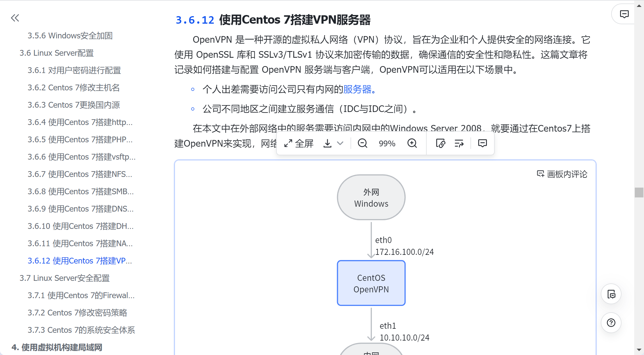This screenshot has height=355, width=644.
Task: Click the 3.6.12 heading title
Action: [x=273, y=20]
